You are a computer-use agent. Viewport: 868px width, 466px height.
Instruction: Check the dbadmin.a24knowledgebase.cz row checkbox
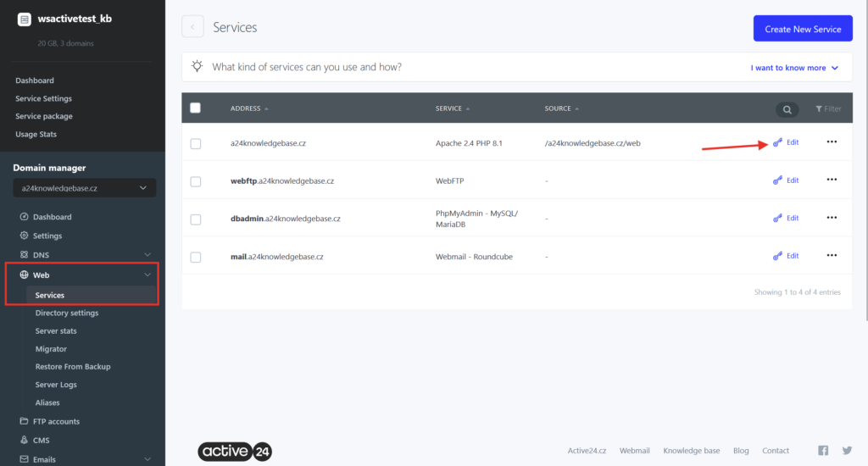(x=196, y=219)
